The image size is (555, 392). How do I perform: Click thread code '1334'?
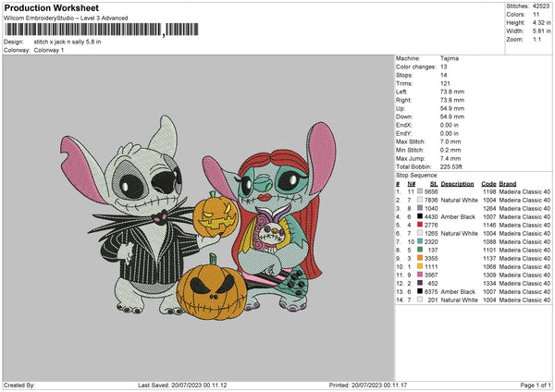489,283
